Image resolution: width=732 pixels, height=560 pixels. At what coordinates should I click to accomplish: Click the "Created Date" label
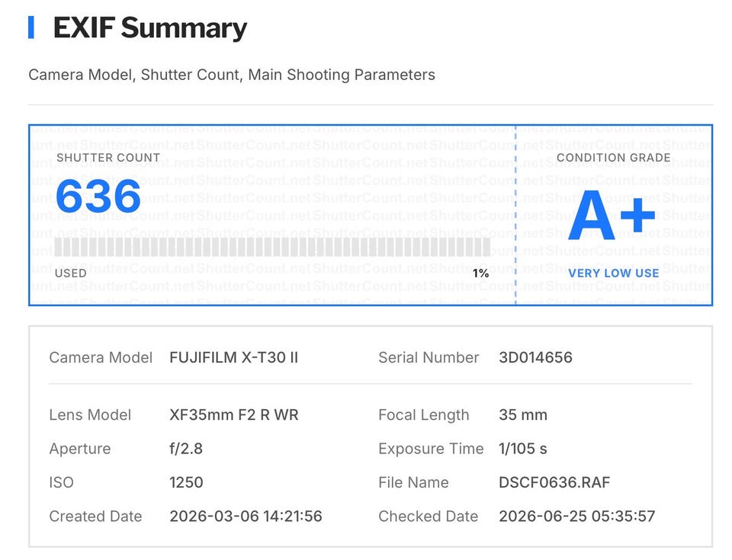(95, 516)
